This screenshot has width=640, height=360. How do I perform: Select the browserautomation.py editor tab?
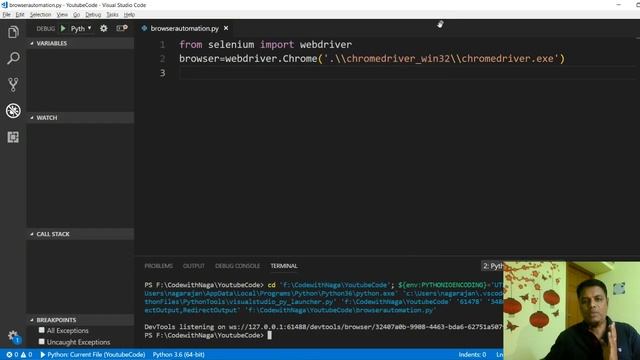[x=184, y=28]
